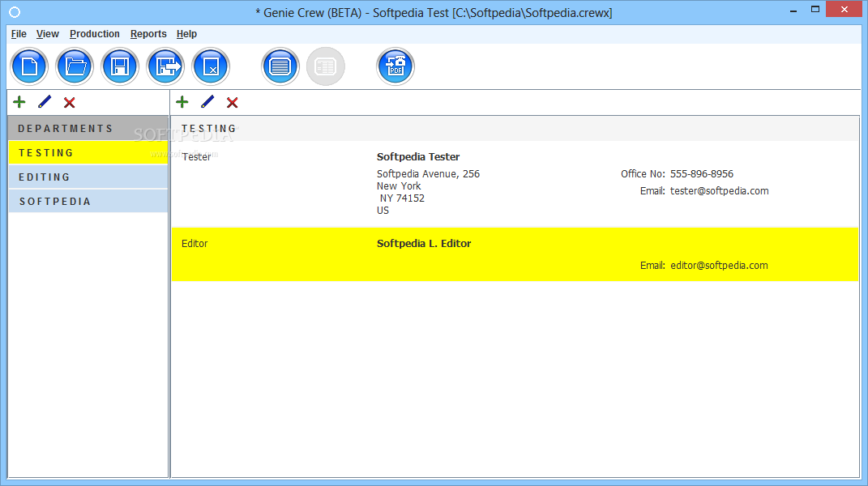Screen dimensions: 868x486
Task: Click the Tester role label
Action: coord(196,157)
